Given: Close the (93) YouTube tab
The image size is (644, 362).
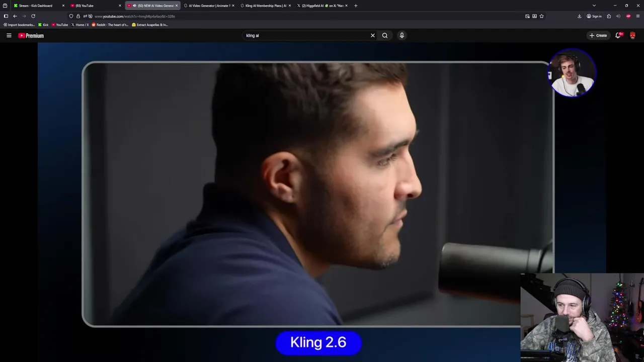Looking at the screenshot, I should [x=120, y=6].
